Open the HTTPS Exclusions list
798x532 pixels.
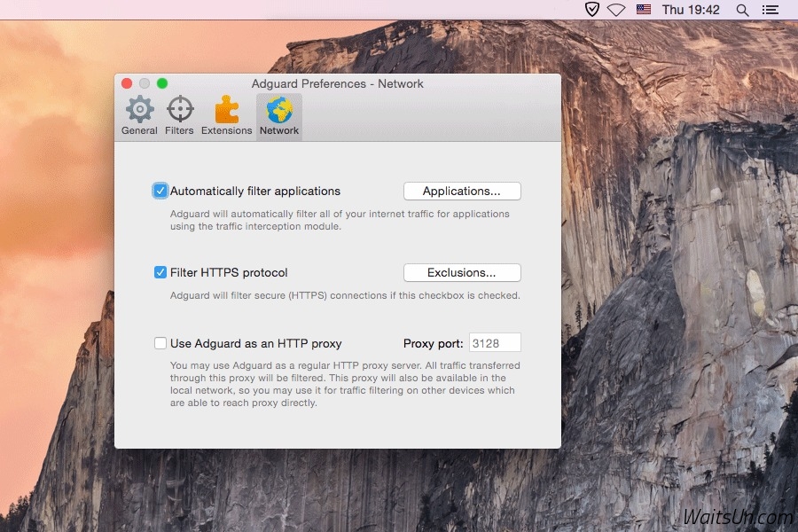coord(462,272)
